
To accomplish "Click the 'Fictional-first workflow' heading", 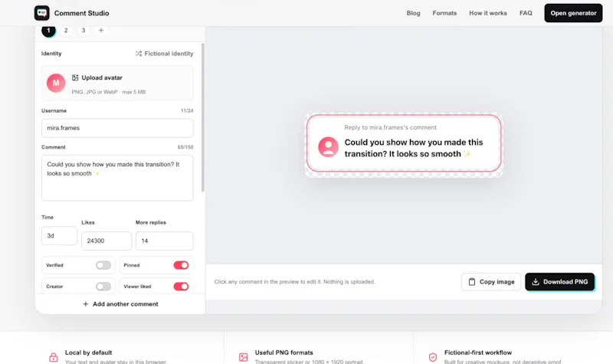I will click(477, 353).
